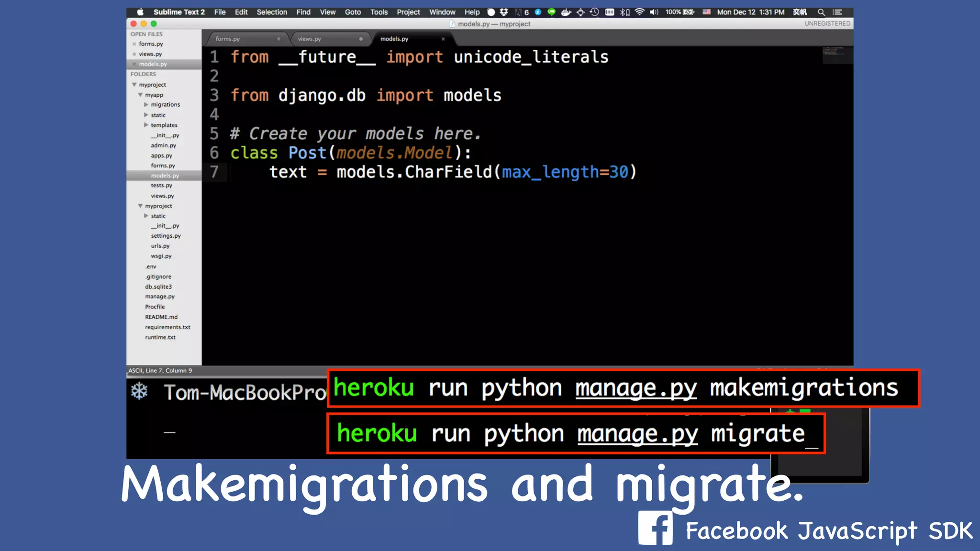Open the Goto menu
Viewport: 980px width, 551px height.
pyautogui.click(x=353, y=12)
